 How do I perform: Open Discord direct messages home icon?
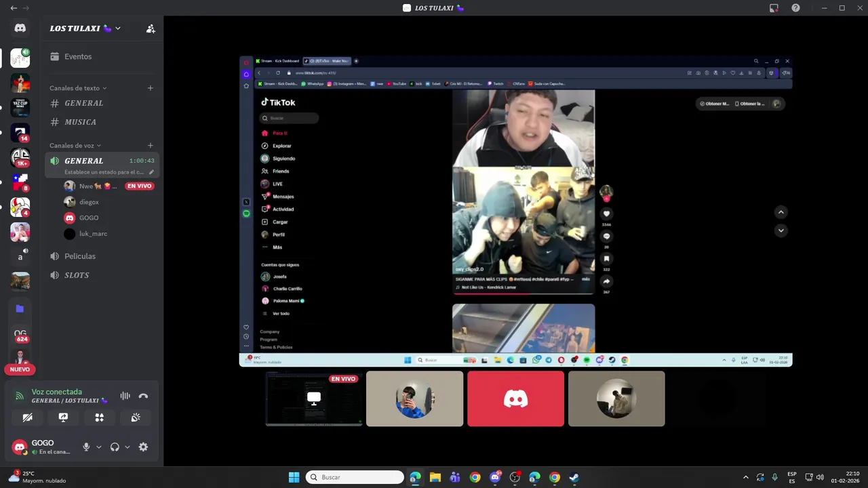pos(20,28)
